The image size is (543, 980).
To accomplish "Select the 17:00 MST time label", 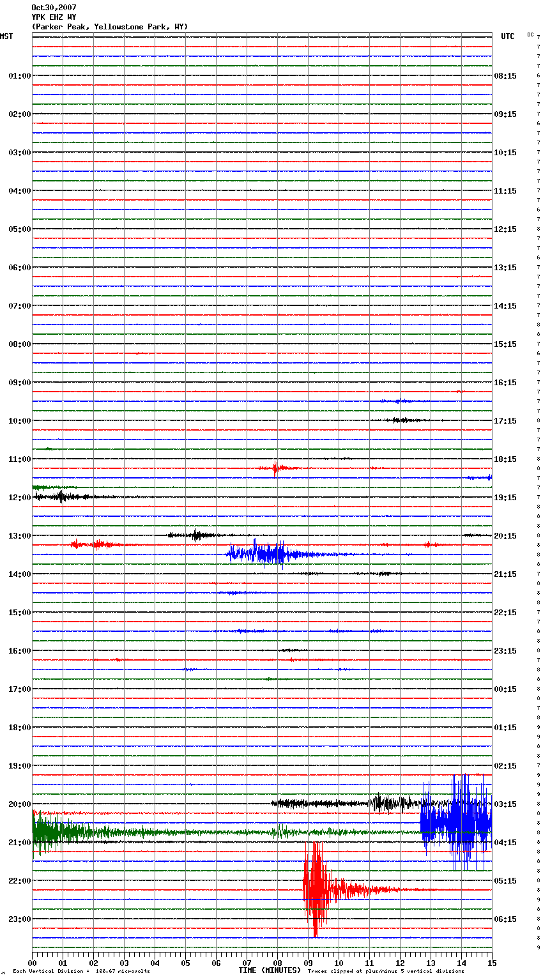I will (x=20, y=689).
